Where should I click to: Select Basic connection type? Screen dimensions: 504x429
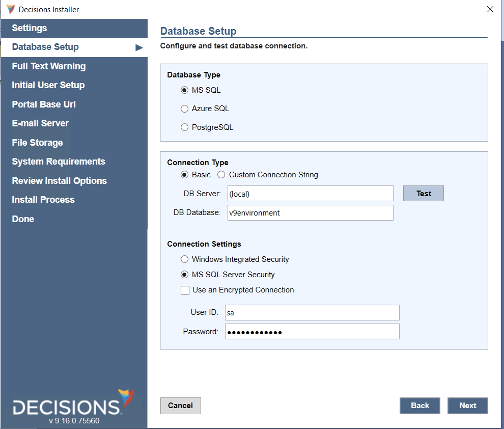click(185, 175)
